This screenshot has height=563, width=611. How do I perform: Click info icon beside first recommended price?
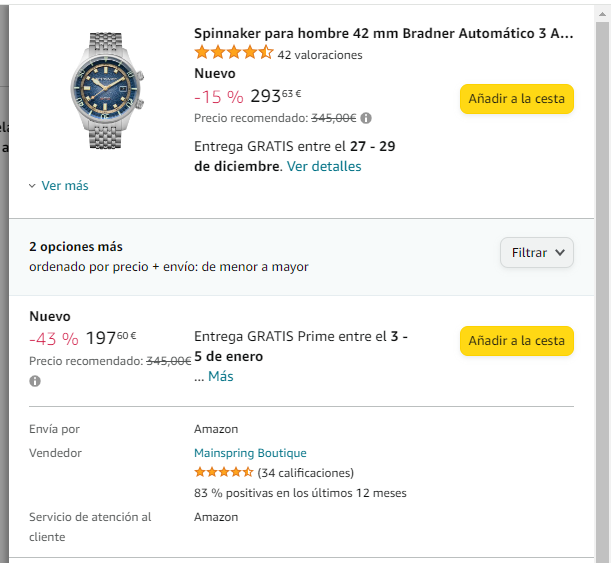[366, 118]
